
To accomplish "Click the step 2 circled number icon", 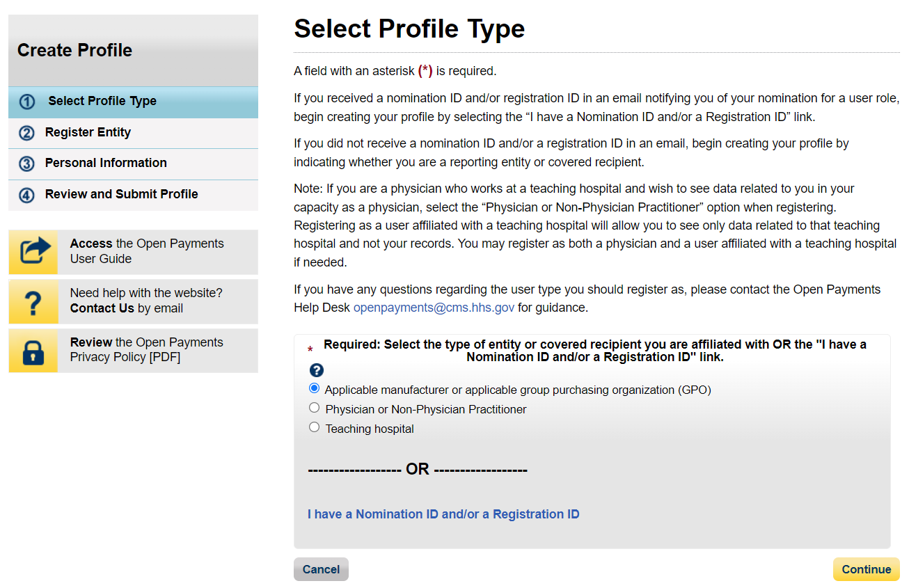I will coord(26,133).
